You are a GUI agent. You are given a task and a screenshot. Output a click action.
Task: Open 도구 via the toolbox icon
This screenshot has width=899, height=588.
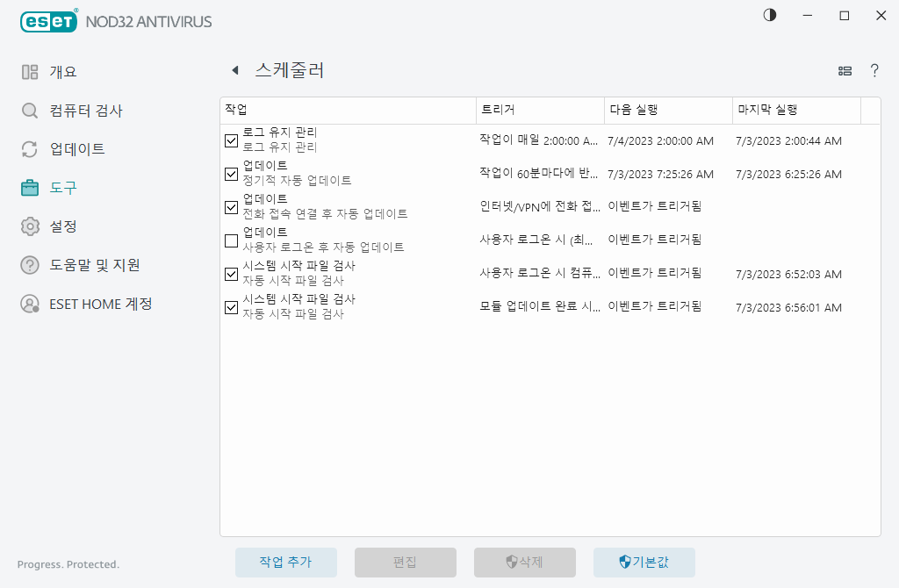[30, 187]
